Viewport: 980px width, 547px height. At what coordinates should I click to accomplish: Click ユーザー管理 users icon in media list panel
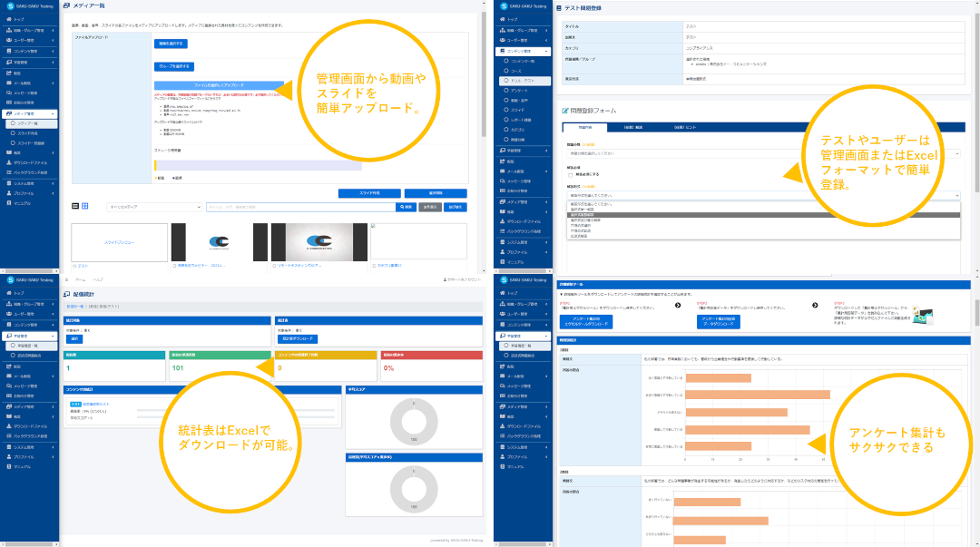9,40
